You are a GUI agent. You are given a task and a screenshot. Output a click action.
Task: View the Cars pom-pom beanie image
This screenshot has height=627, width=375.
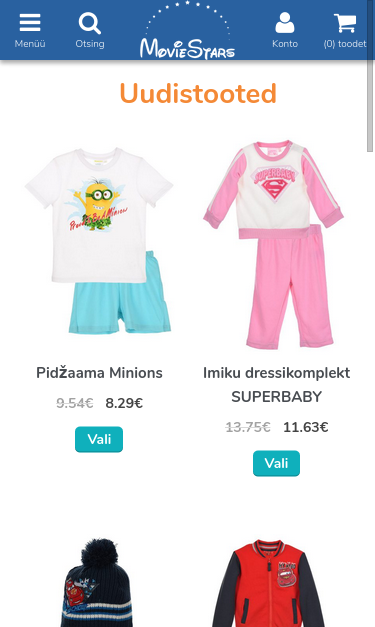tap(96, 583)
